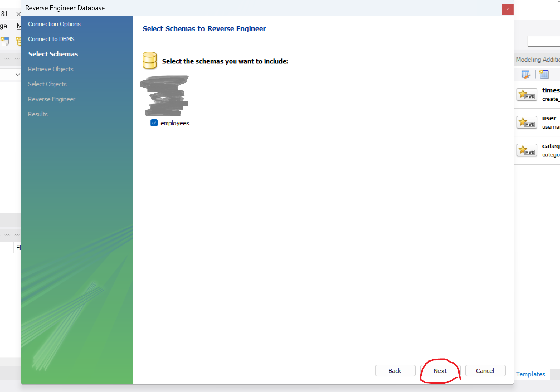Click the employees schema label
Screen dimensions: 560x392
point(175,123)
